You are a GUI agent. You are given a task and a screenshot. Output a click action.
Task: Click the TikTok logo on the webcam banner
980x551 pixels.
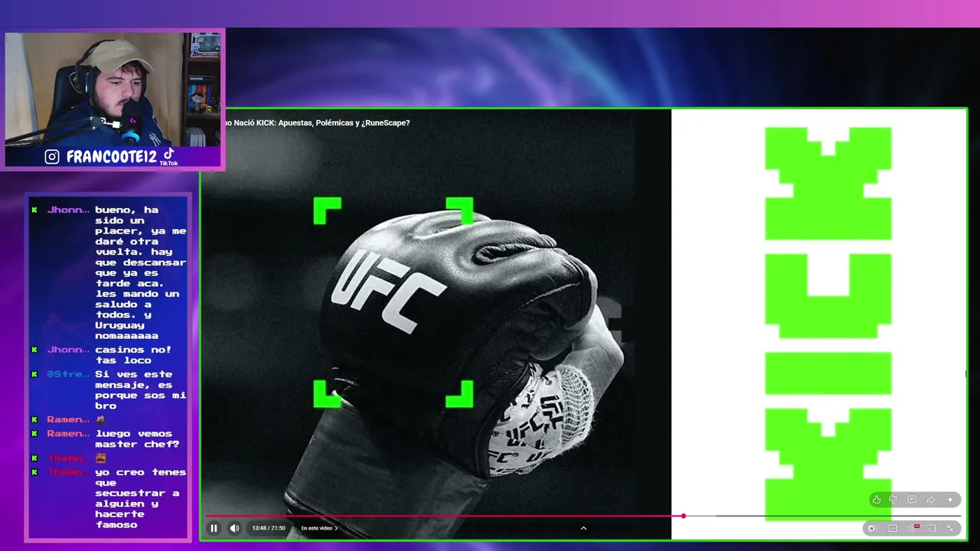(x=168, y=156)
